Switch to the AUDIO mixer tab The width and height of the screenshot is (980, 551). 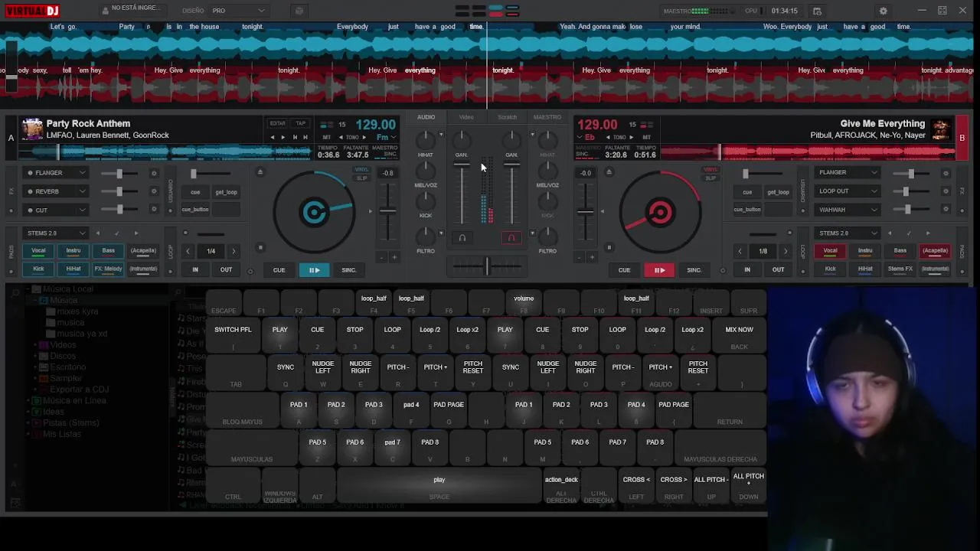coord(426,117)
